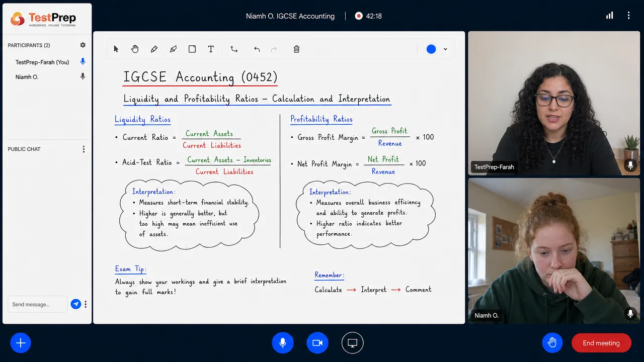Delete whiteboard content with trash icon

coord(296,49)
